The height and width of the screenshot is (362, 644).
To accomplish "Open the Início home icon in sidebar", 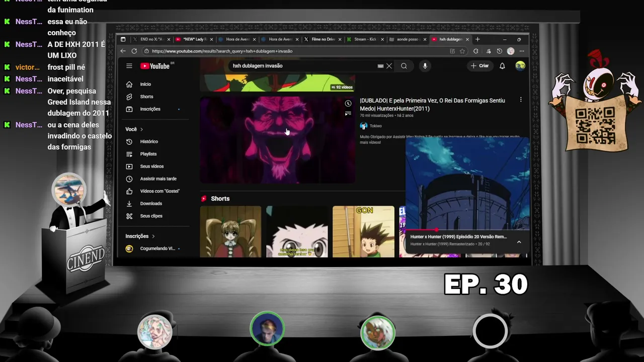I will pyautogui.click(x=129, y=84).
